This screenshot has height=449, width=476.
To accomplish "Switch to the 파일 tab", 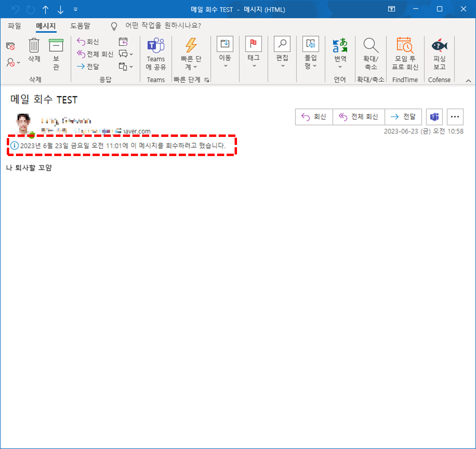I will 14,26.
